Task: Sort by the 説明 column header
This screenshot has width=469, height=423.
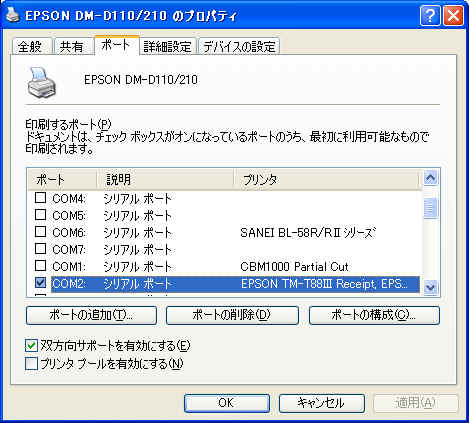Action: click(165, 180)
